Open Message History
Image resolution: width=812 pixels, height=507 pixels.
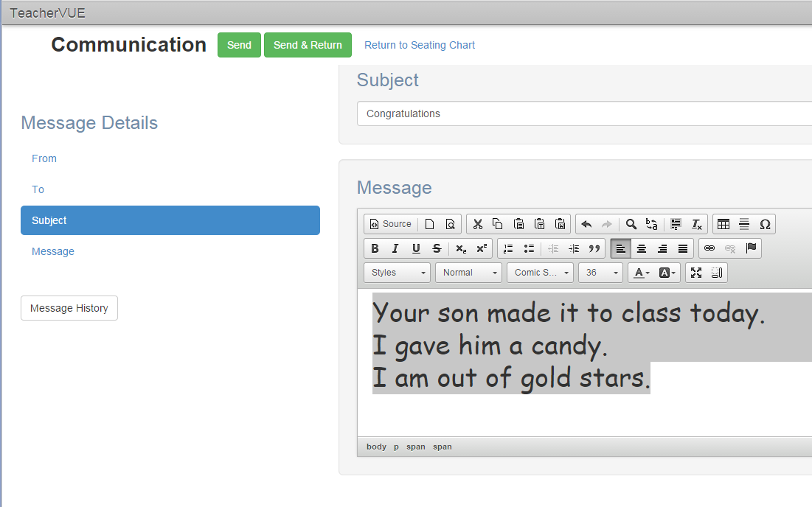coord(69,308)
